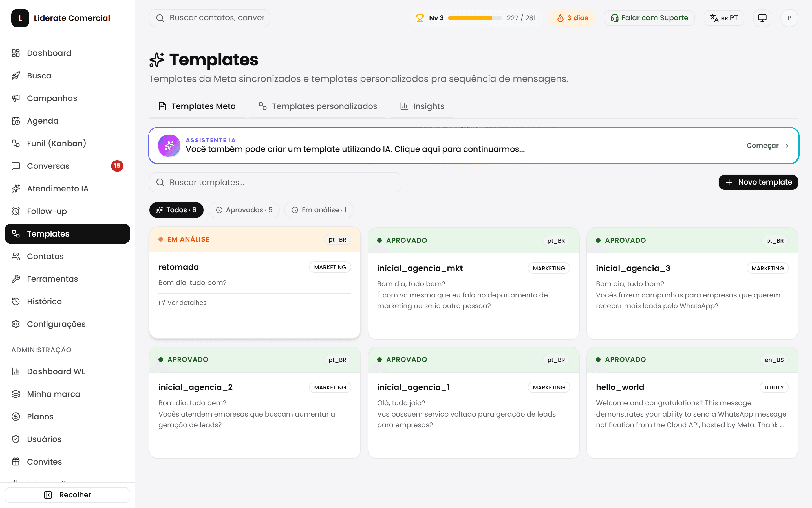Switch to Templates Meta tab
The height and width of the screenshot is (508, 812).
[197, 106]
